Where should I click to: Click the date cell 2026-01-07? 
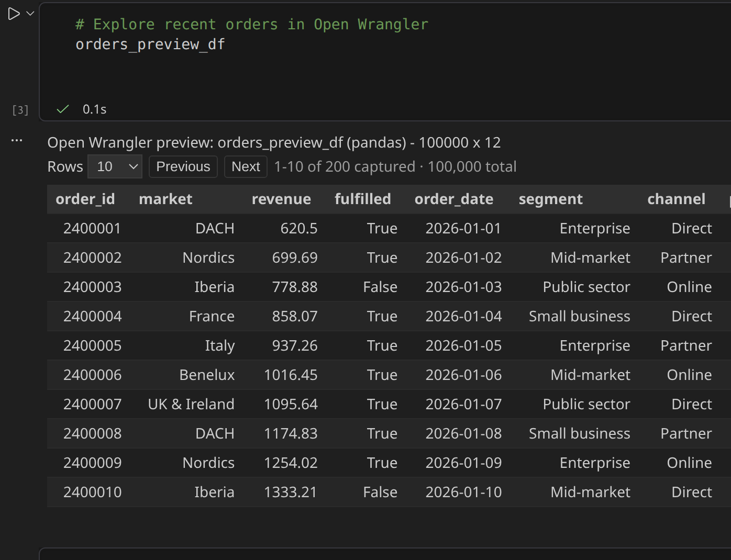tap(463, 404)
